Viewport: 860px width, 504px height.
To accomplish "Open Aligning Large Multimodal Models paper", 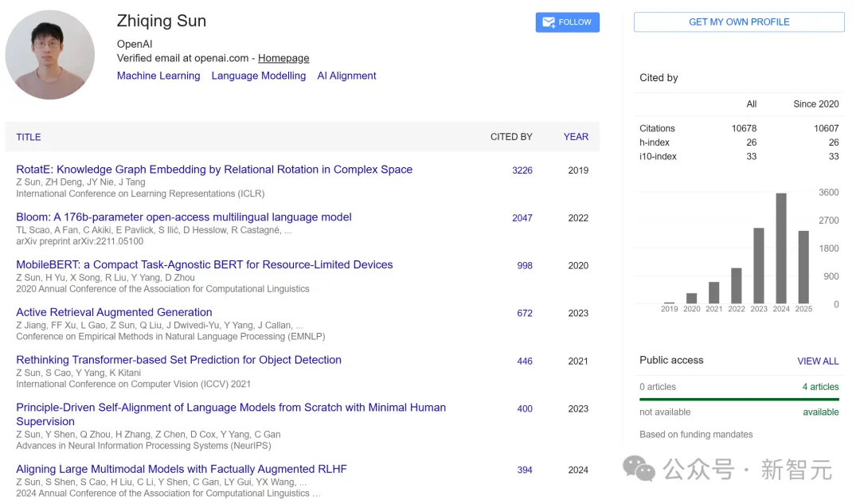I will (182, 470).
